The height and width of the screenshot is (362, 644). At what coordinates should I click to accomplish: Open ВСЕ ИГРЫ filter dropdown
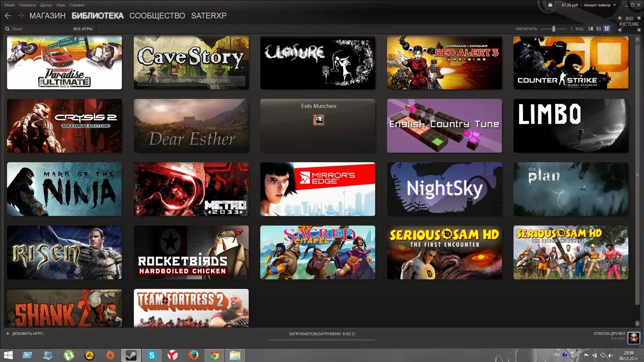[83, 29]
